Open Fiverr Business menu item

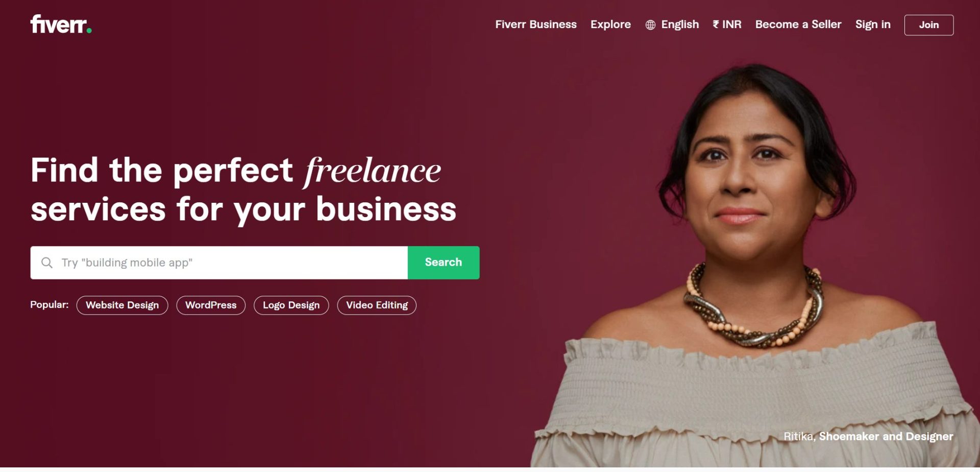[x=535, y=25]
